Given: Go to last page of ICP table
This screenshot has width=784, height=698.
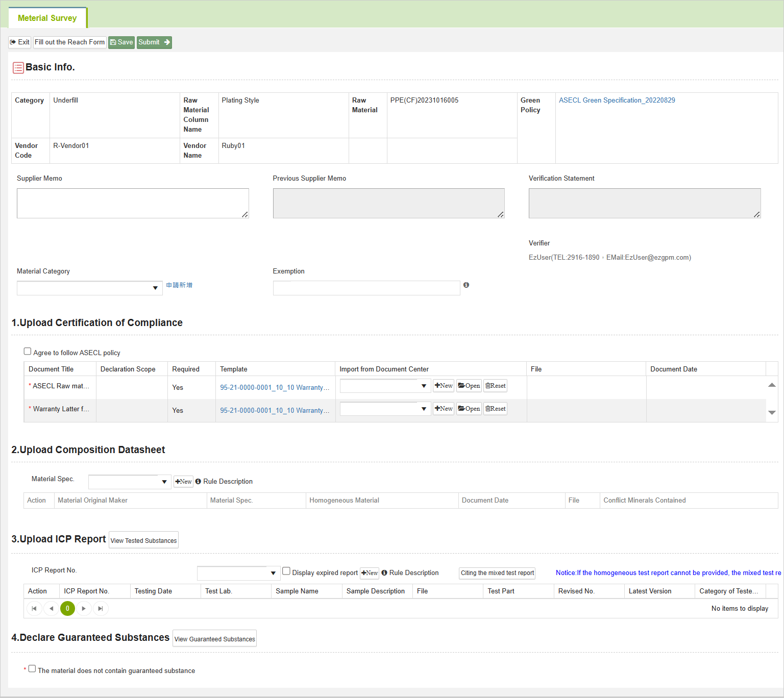Looking at the screenshot, I should [101, 608].
